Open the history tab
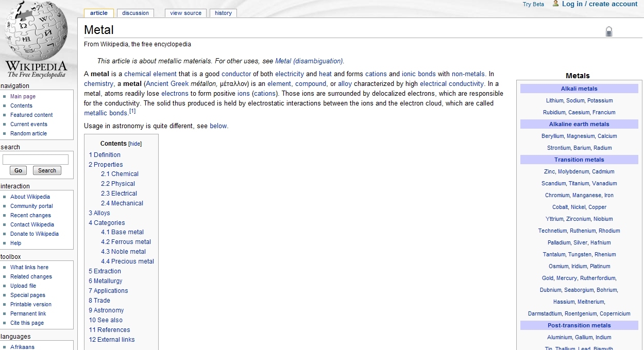The height and width of the screenshot is (350, 644). tap(223, 13)
